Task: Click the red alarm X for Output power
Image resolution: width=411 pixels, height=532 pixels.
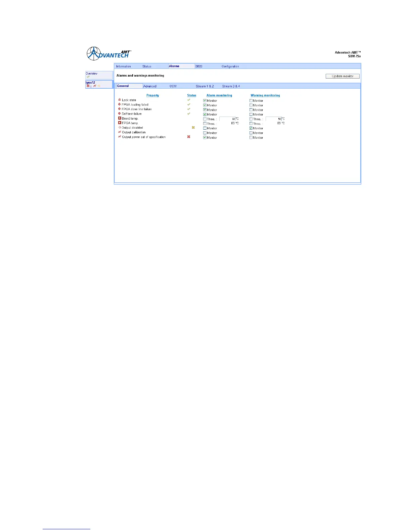Action: point(189,137)
